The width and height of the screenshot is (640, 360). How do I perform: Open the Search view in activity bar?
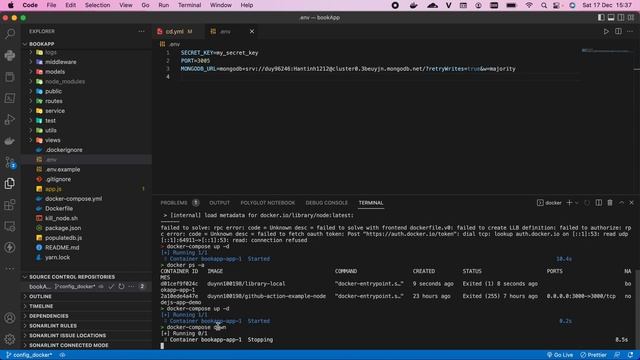point(10,33)
